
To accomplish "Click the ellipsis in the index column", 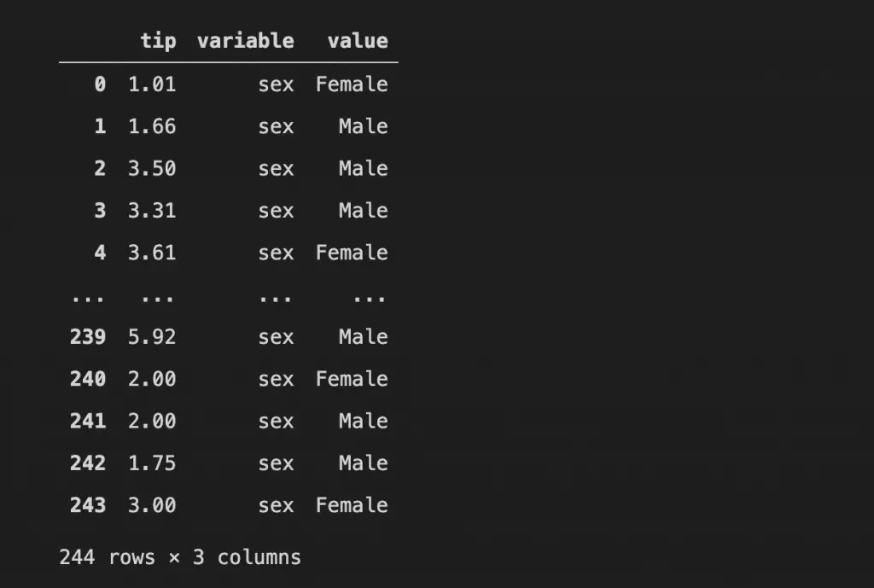I will [88, 300].
